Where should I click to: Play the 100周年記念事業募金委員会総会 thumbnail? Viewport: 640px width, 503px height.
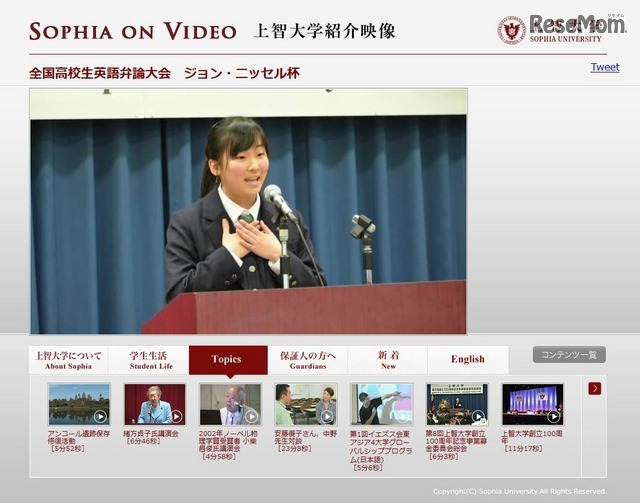click(x=457, y=404)
